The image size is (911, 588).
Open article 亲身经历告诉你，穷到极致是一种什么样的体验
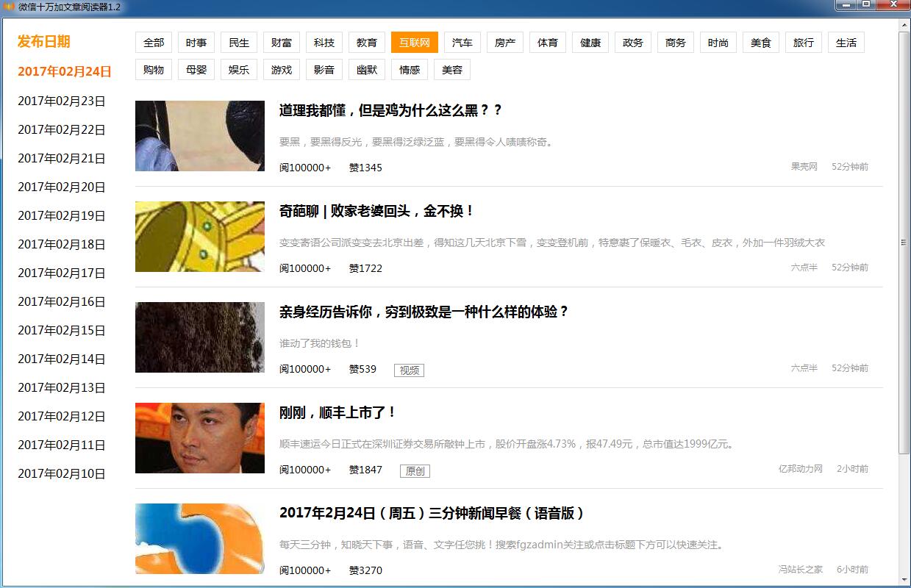(x=424, y=312)
